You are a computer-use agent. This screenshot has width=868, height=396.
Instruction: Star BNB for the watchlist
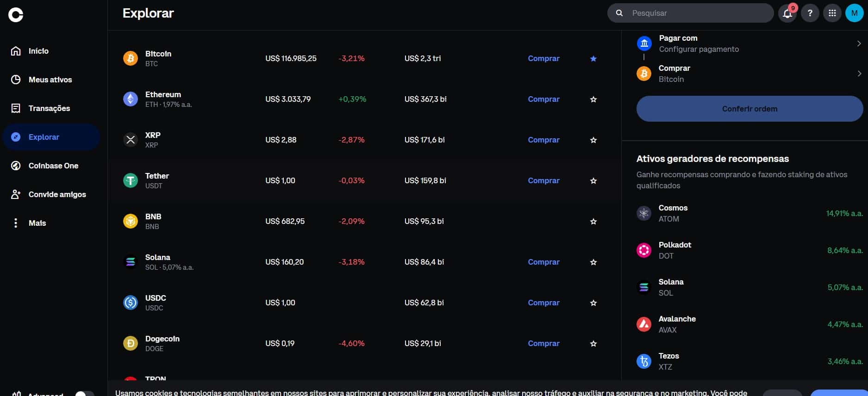tap(593, 222)
